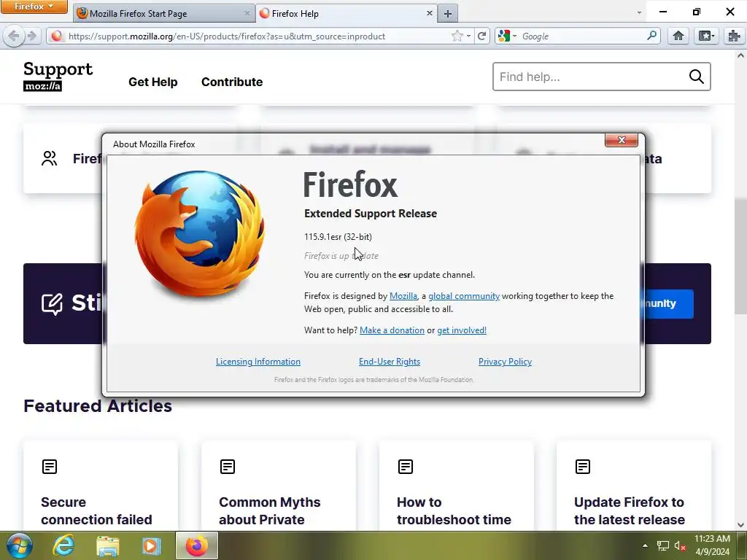Open the Bookmarks menu toolbar button

pos(706,36)
